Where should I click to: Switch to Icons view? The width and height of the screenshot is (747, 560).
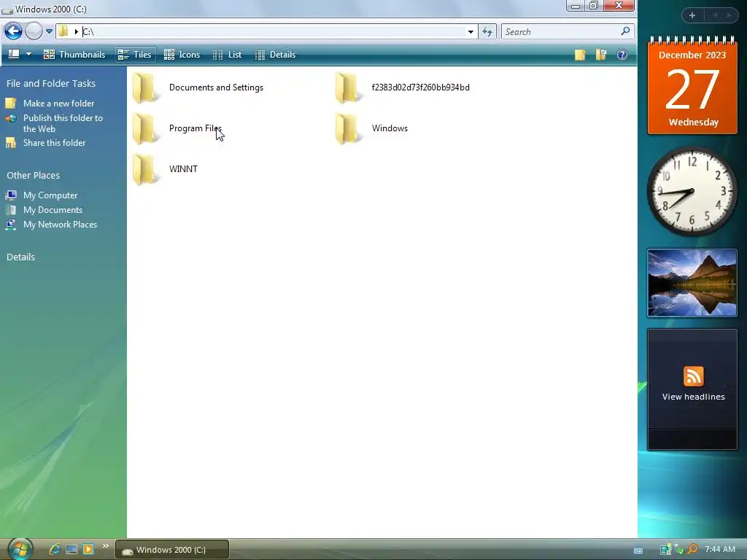pos(182,55)
